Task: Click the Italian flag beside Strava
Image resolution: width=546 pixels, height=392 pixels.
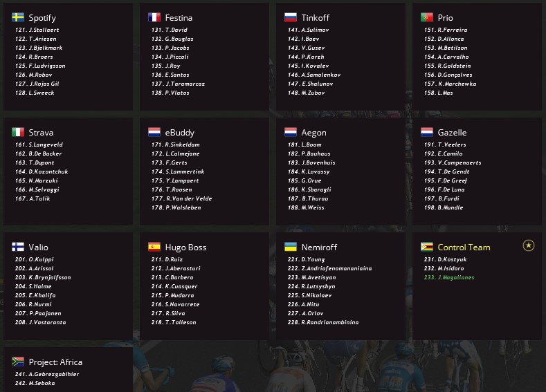Action: (18, 132)
